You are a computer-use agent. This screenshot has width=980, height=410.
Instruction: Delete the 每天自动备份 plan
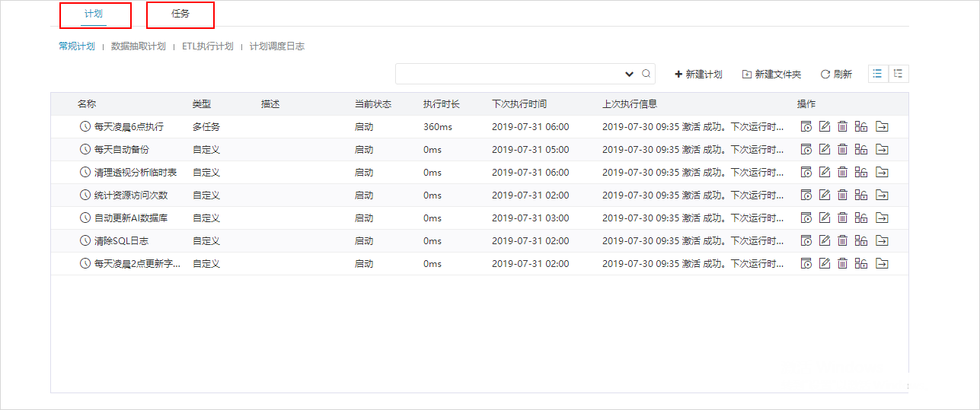pos(842,150)
